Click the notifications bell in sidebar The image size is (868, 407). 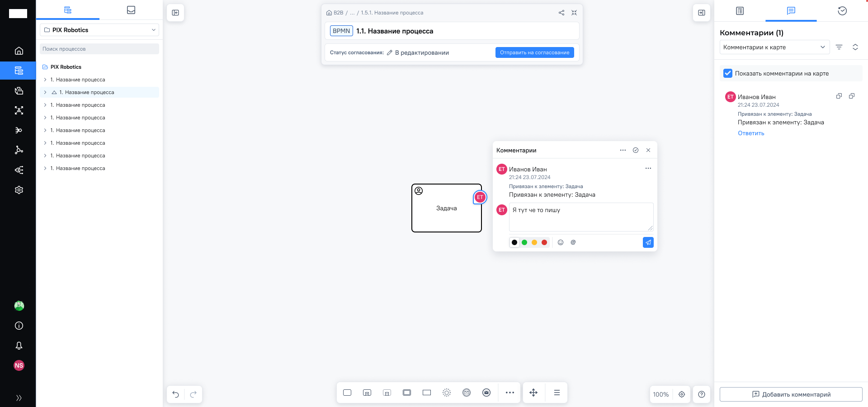[x=19, y=345]
